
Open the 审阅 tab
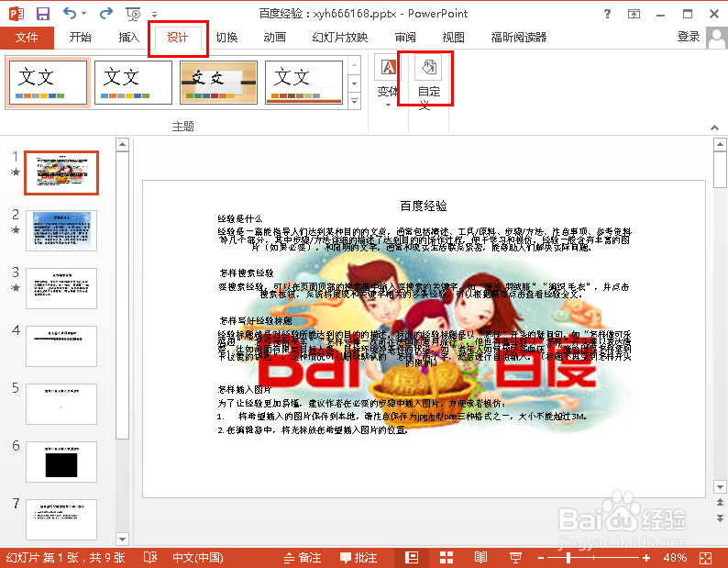pyautogui.click(x=405, y=38)
